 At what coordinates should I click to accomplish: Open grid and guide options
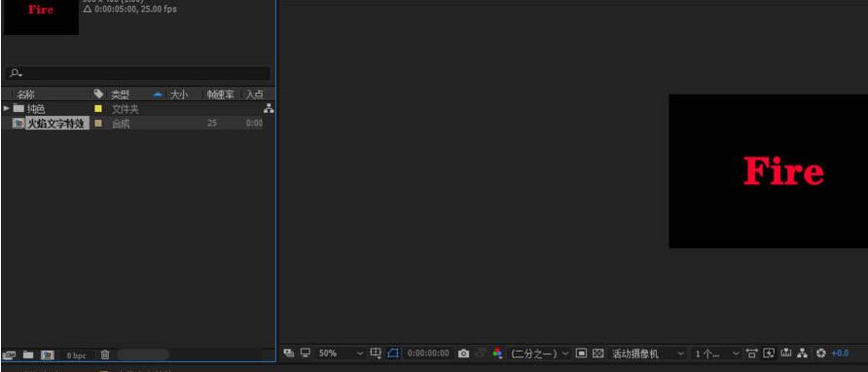376,353
